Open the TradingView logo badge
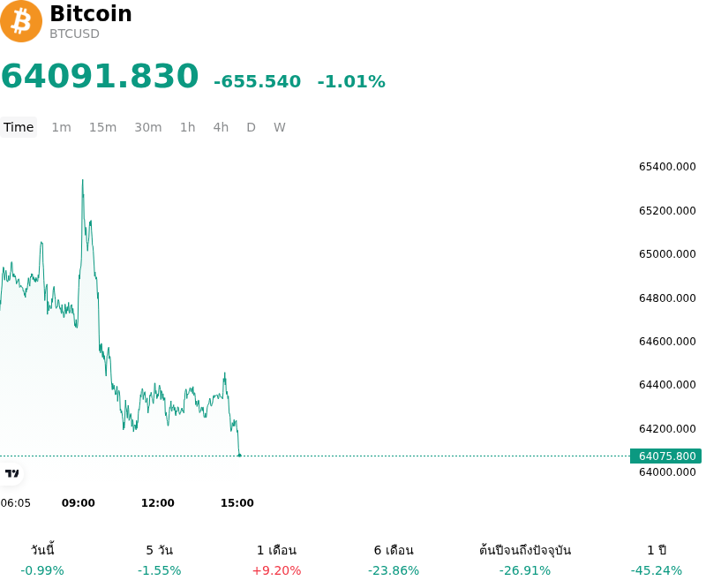The image size is (706, 588). click(x=11, y=473)
